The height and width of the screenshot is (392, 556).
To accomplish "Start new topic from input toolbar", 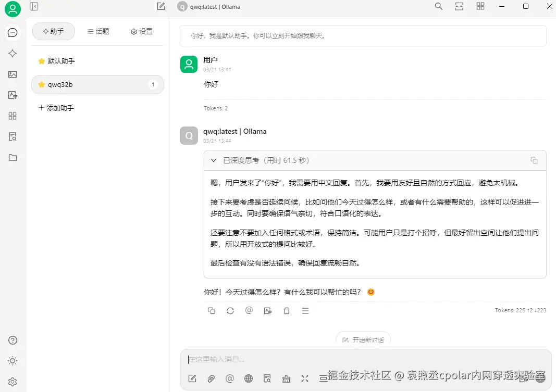I will point(192,378).
